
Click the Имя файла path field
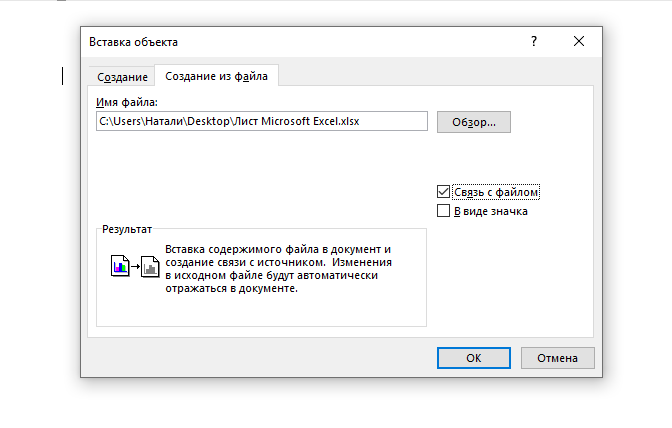click(x=262, y=121)
